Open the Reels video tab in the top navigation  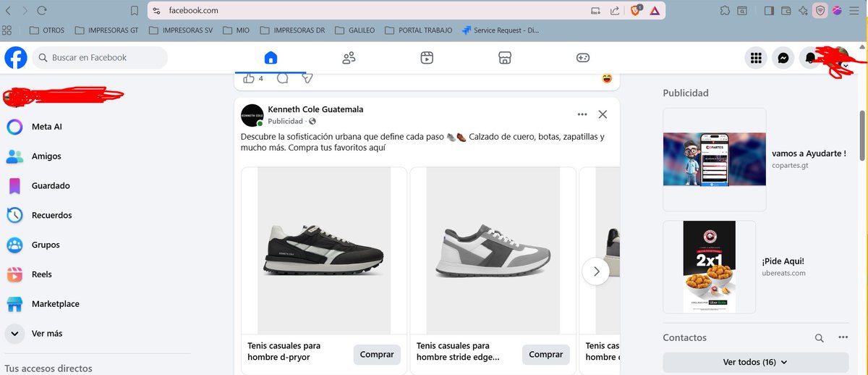(x=427, y=58)
